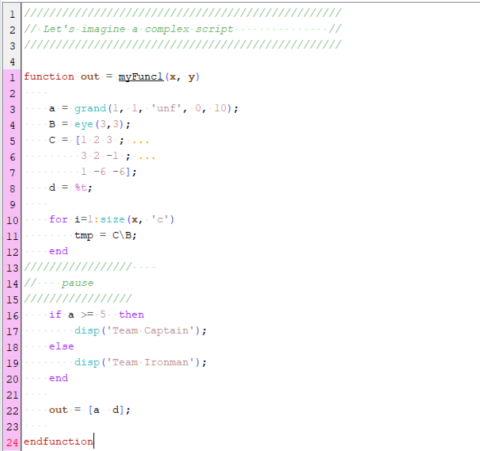The width and height of the screenshot is (480, 451).
Task: Click "grand" in the a assignment line
Action: 90,109
